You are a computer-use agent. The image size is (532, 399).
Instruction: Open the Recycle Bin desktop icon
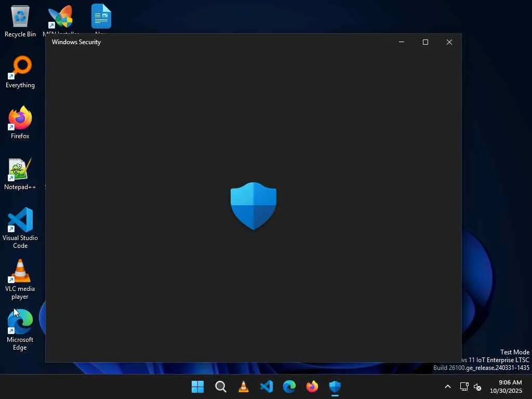click(x=20, y=21)
